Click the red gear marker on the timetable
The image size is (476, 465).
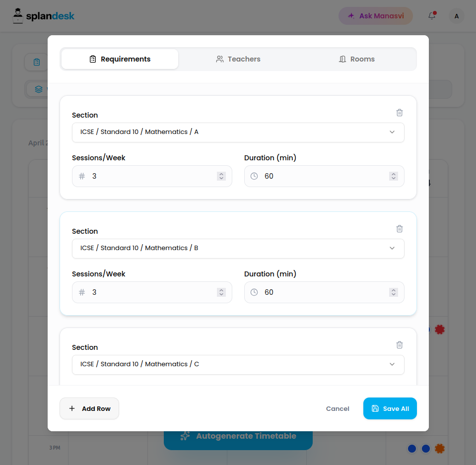[x=440, y=330]
